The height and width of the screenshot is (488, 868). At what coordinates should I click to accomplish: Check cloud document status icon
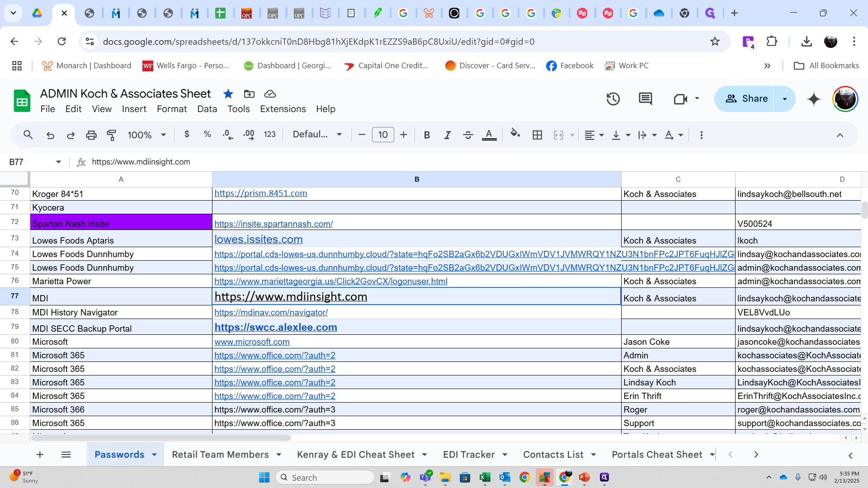coord(270,94)
